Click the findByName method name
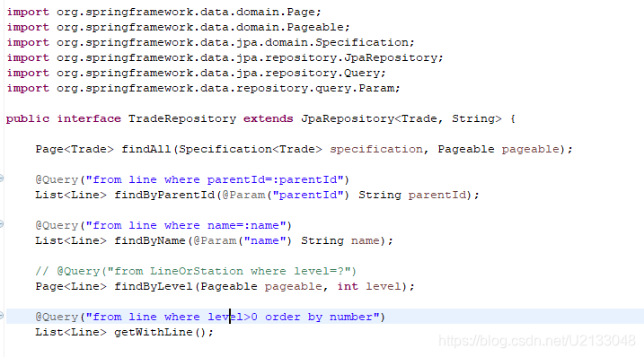Image resolution: width=644 pixels, height=357 pixels. (x=150, y=240)
